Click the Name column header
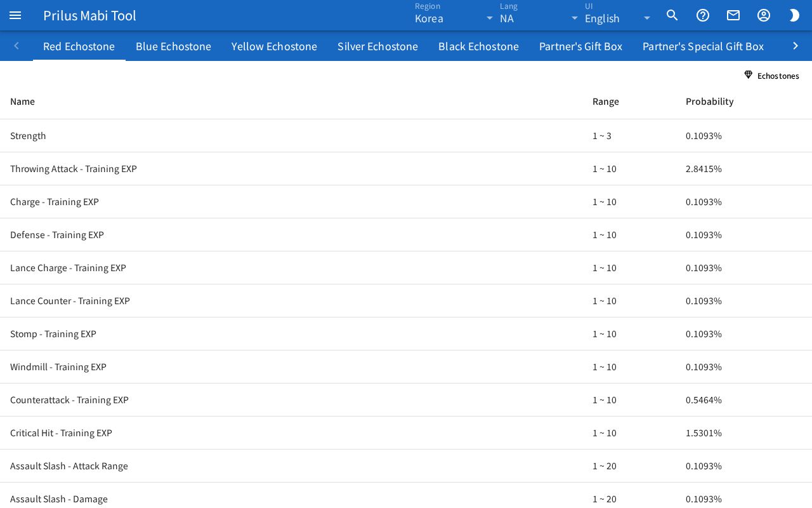The image size is (812, 508). tap(22, 102)
